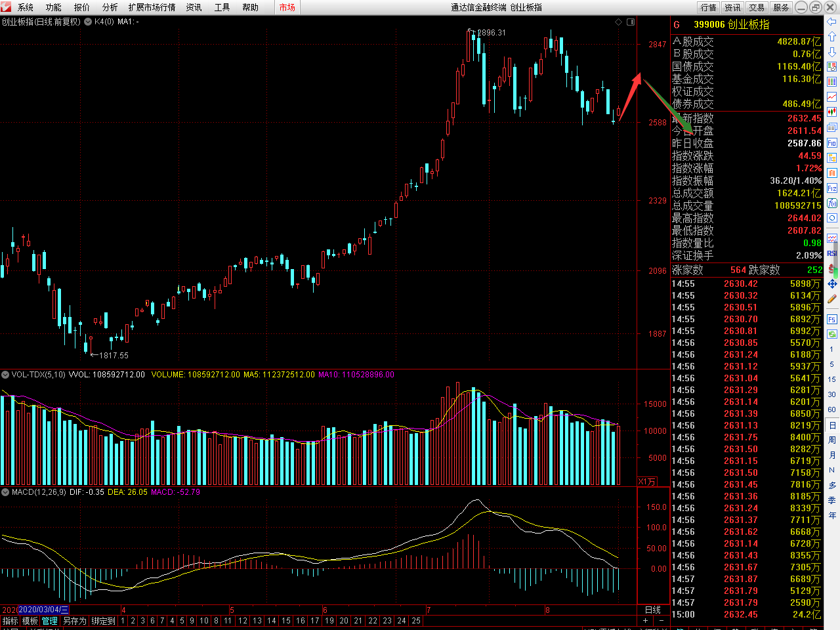Open the stacked windows icon in sidebar
840x630 pixels.
(831, 127)
